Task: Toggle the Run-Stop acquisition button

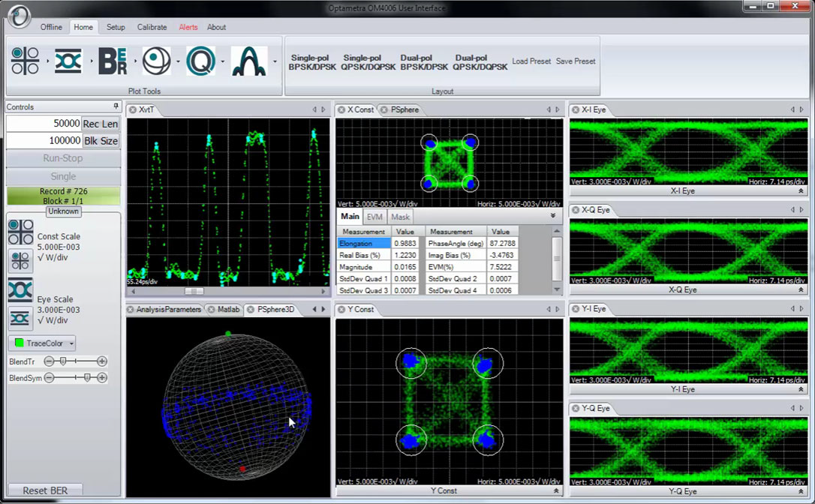Action: [63, 158]
